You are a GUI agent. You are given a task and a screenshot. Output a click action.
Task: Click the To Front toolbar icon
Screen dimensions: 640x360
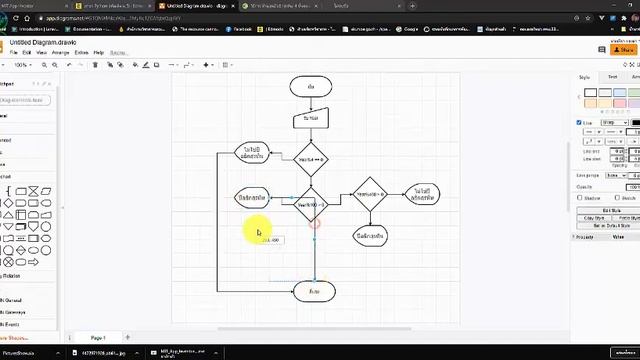(110, 65)
